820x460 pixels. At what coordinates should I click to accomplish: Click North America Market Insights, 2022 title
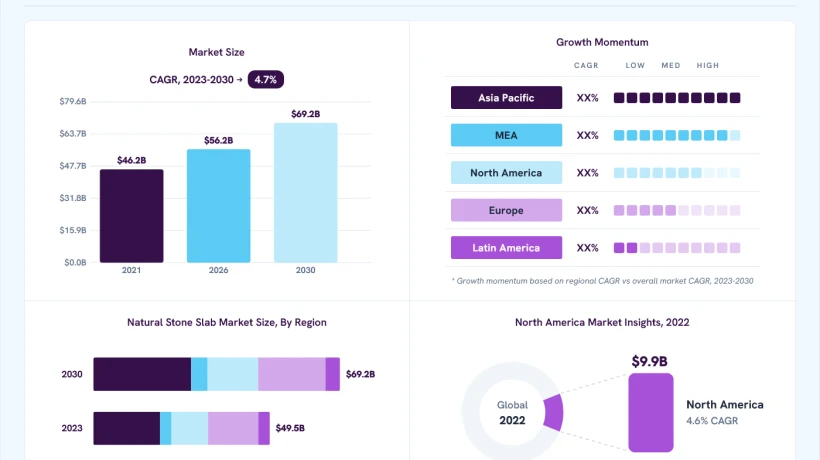(x=602, y=323)
